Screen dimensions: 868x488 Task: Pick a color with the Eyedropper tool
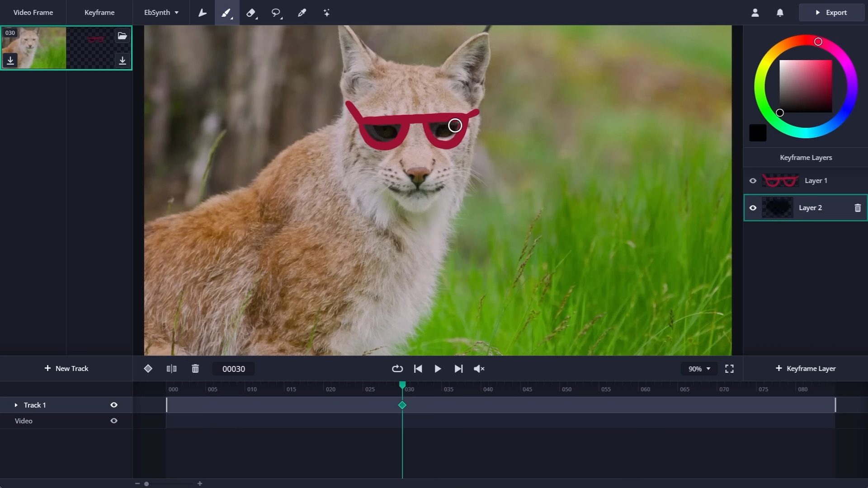[302, 13]
